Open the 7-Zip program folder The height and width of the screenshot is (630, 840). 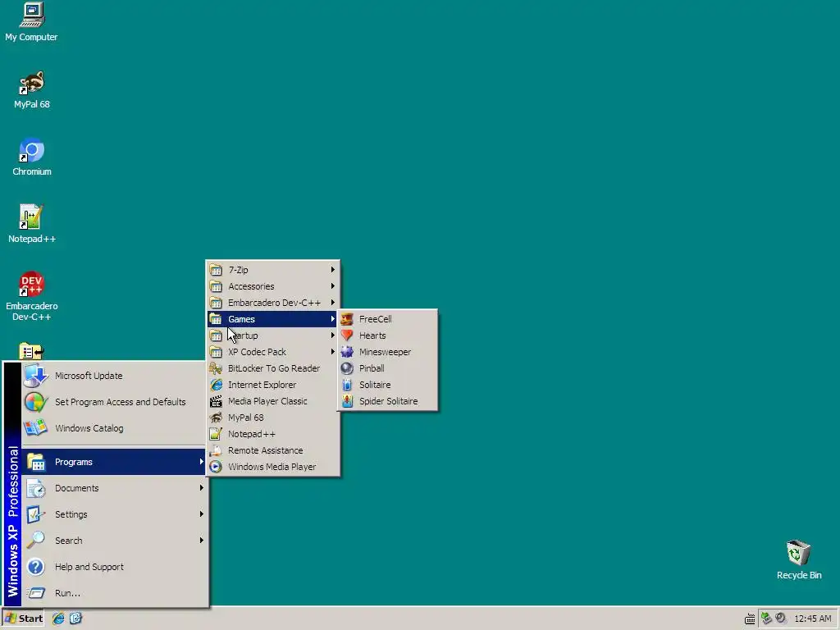tap(272, 270)
